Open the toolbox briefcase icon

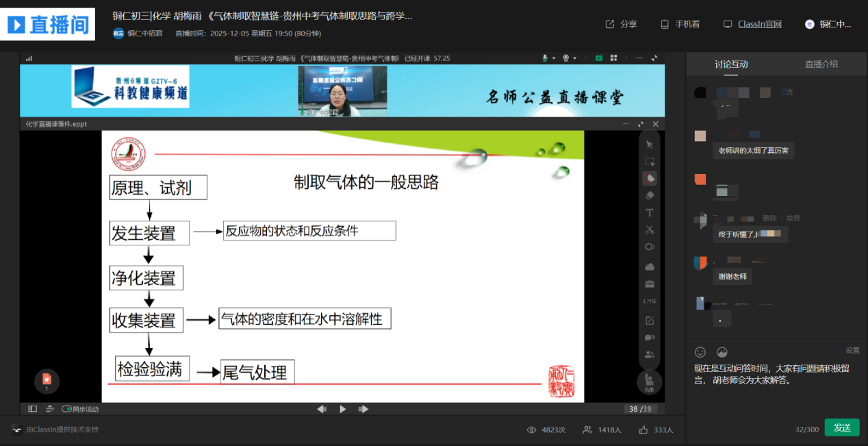pos(650,284)
